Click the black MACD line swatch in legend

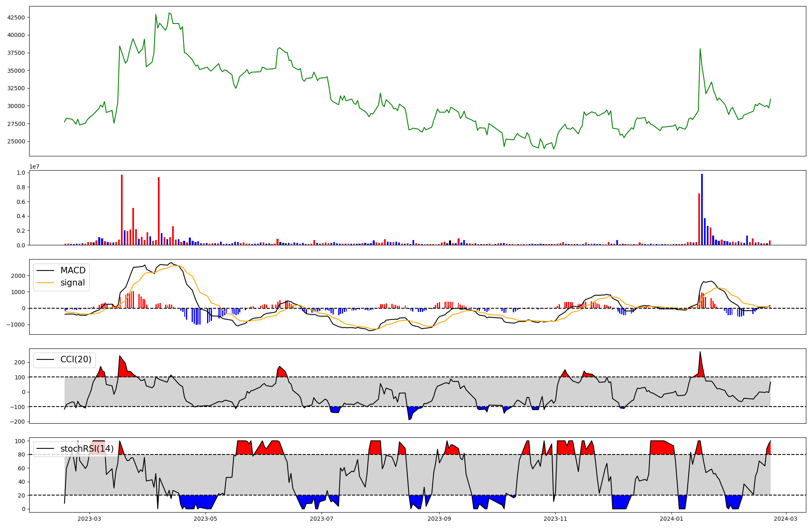click(x=45, y=270)
